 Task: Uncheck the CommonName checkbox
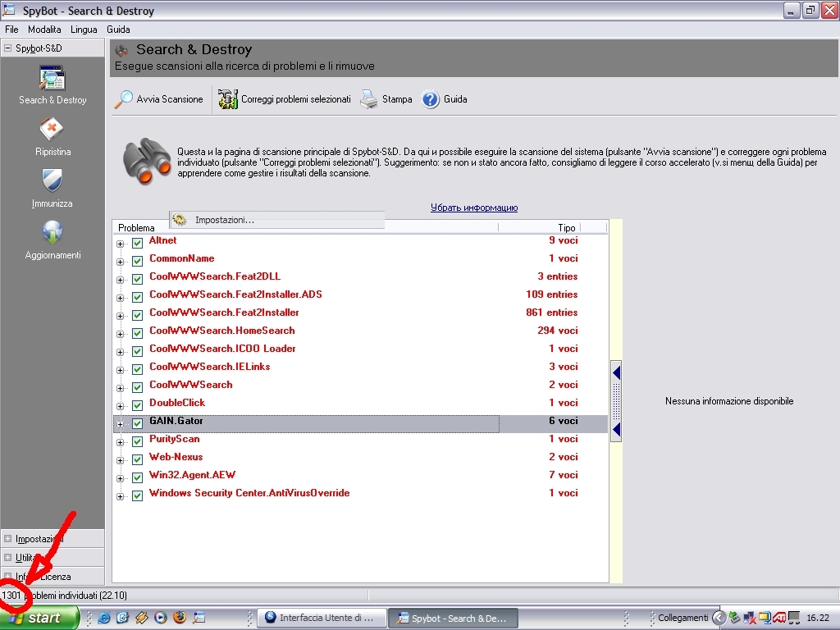tap(137, 262)
